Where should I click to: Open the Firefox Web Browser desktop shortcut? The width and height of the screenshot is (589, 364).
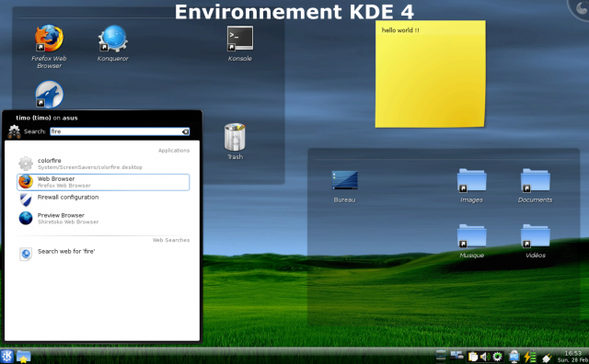click(49, 46)
